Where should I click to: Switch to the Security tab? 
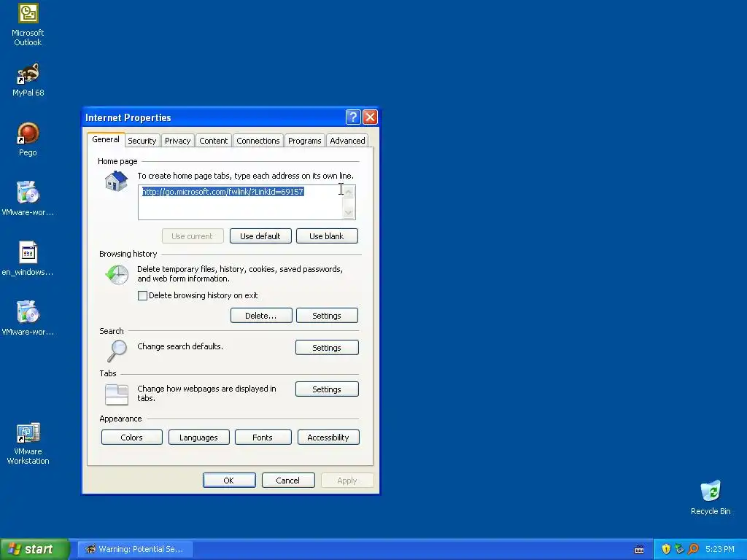tap(142, 141)
